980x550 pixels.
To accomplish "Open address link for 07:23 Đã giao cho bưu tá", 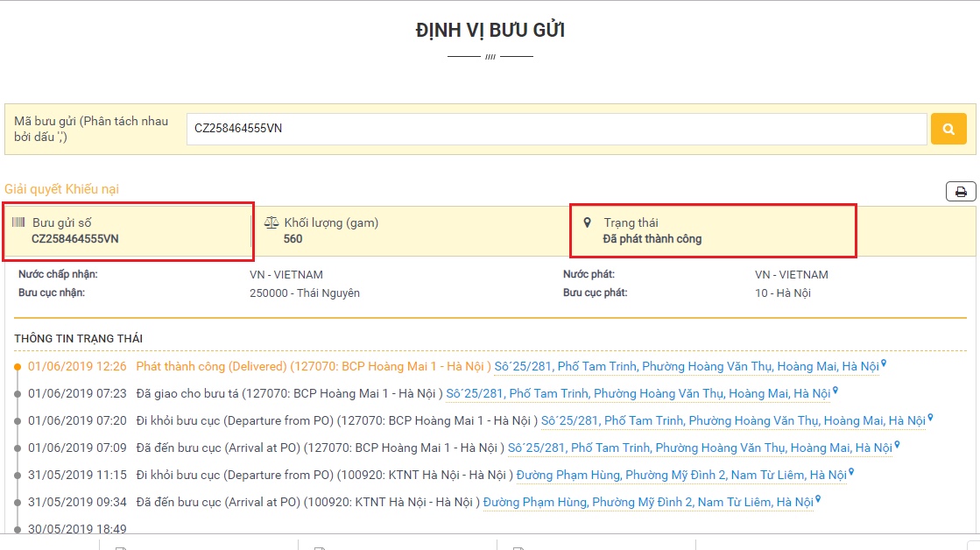I will point(638,393).
